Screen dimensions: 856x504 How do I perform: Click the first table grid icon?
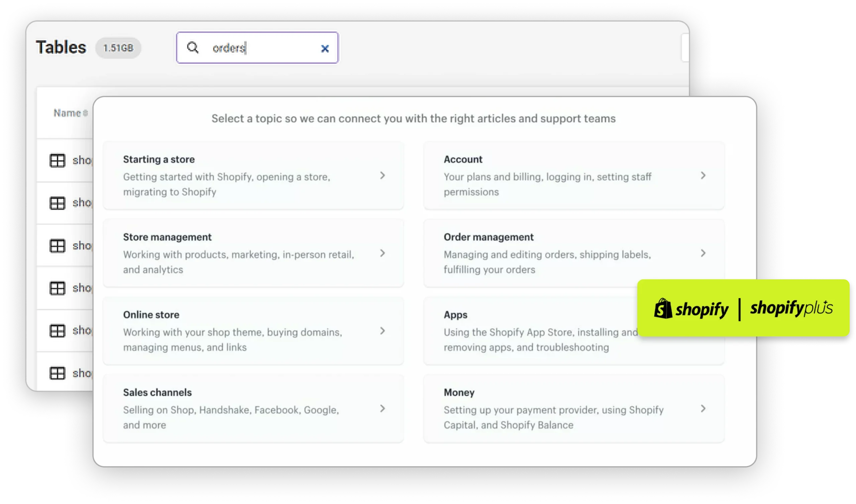click(x=57, y=160)
